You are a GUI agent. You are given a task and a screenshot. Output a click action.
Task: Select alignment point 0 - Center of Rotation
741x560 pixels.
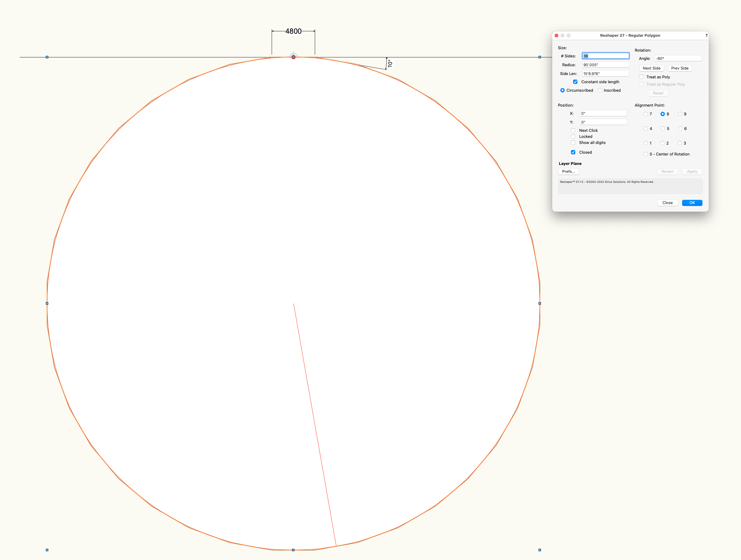click(646, 154)
